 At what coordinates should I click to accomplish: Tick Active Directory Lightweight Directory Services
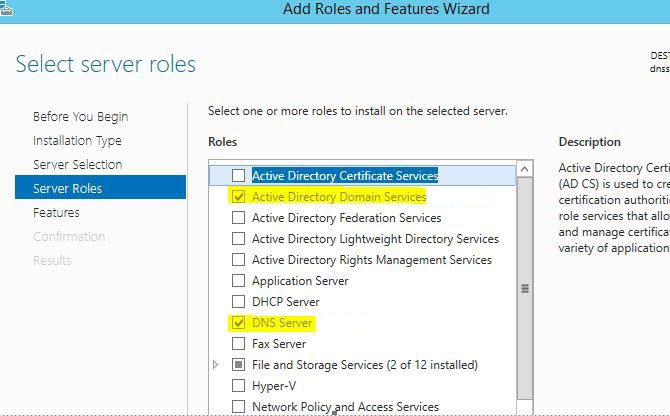point(238,238)
